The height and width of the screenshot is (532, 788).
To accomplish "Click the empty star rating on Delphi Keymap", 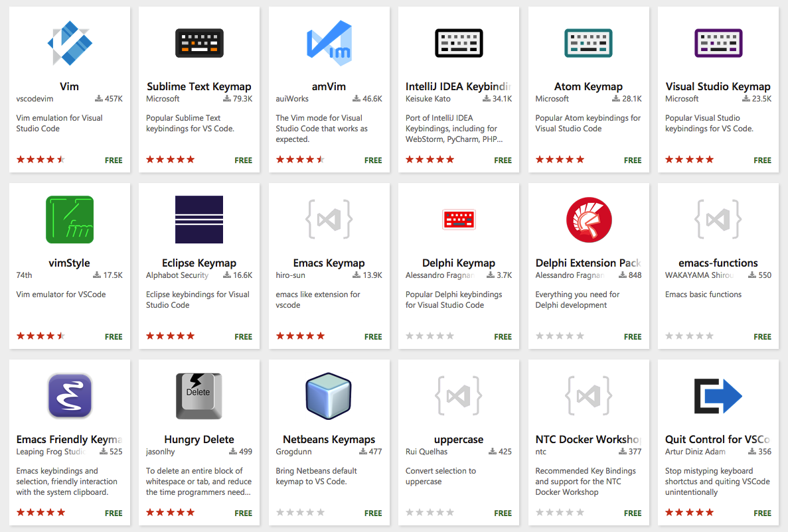I will click(430, 336).
